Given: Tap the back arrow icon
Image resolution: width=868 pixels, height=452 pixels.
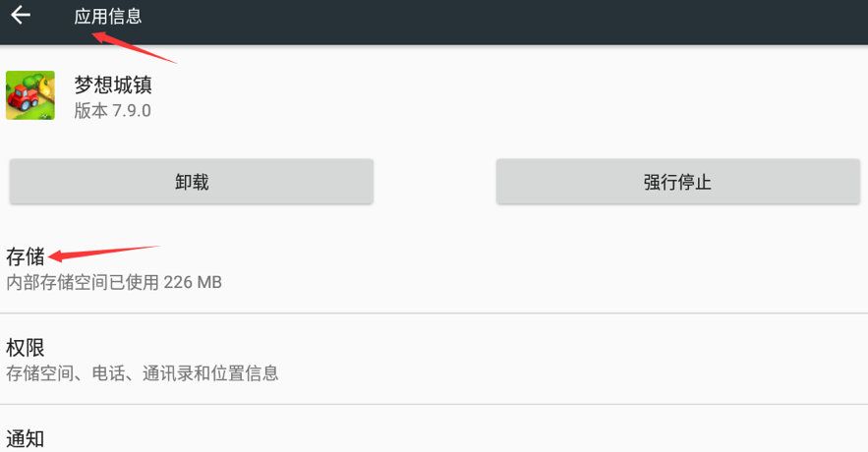Looking at the screenshot, I should coord(21,15).
